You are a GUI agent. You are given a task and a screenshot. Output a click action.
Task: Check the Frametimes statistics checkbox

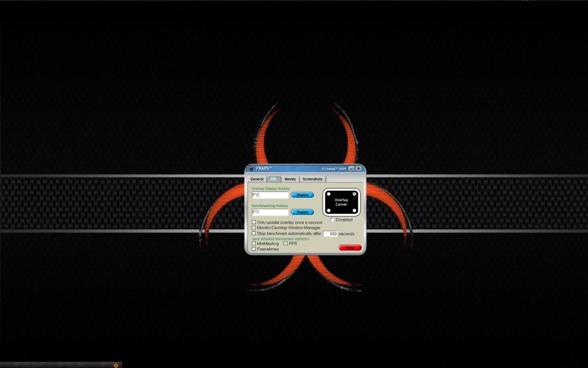pyautogui.click(x=254, y=249)
